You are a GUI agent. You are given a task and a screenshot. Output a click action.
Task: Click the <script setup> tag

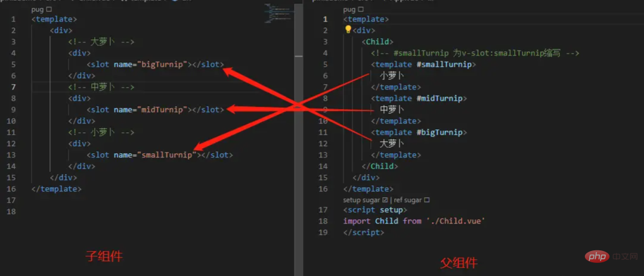pos(376,210)
